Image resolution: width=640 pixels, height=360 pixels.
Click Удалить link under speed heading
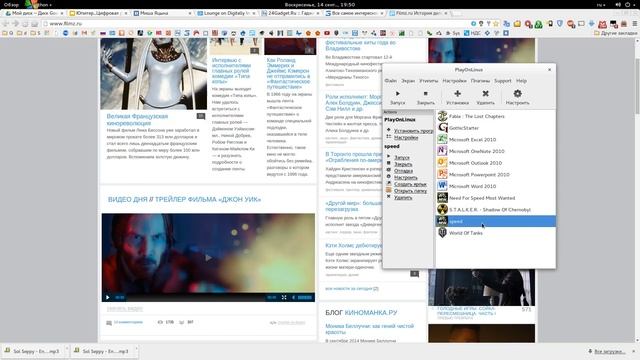403,197
